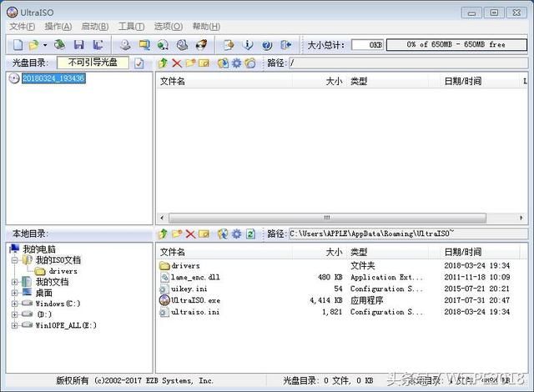Click the rename icon in the 光盘目录 toolbar
The height and width of the screenshot is (392, 534).
tap(204, 63)
